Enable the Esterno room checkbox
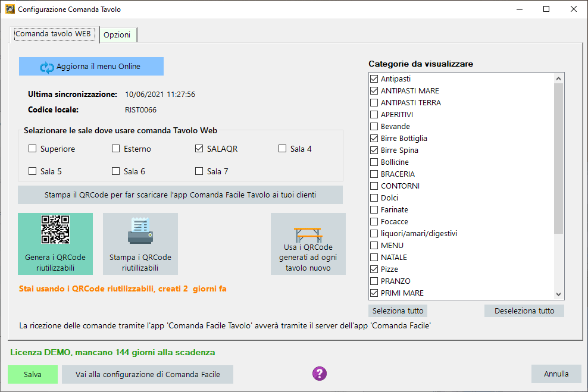Viewport: 588px width, 392px height. 116,149
